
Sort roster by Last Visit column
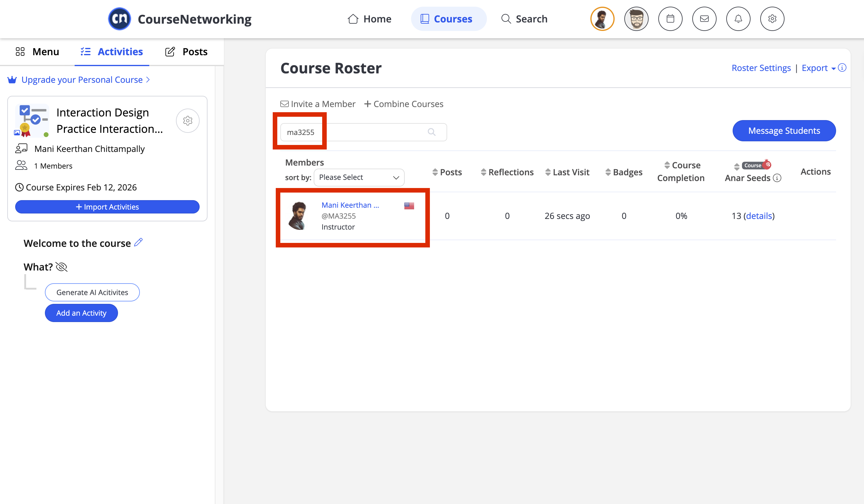coord(567,172)
